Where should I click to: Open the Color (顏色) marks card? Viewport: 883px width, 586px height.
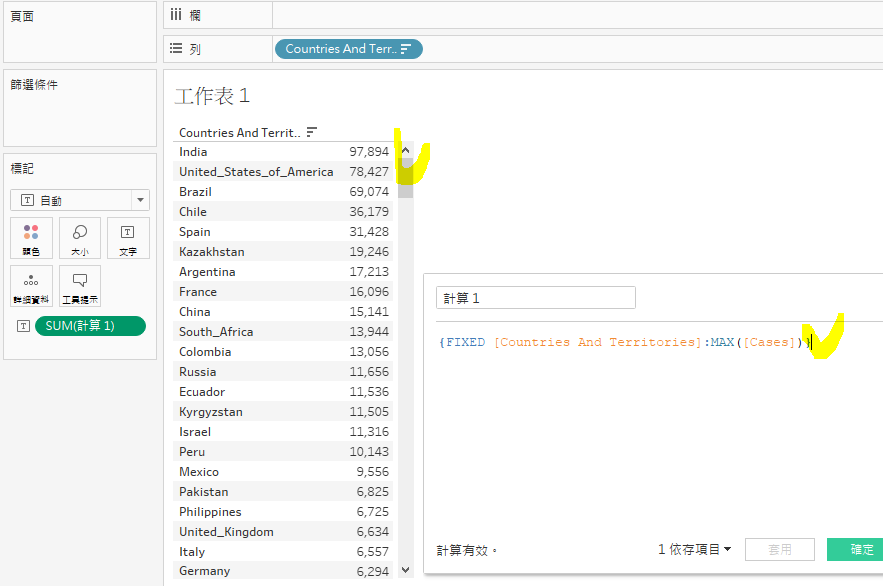click(32, 238)
